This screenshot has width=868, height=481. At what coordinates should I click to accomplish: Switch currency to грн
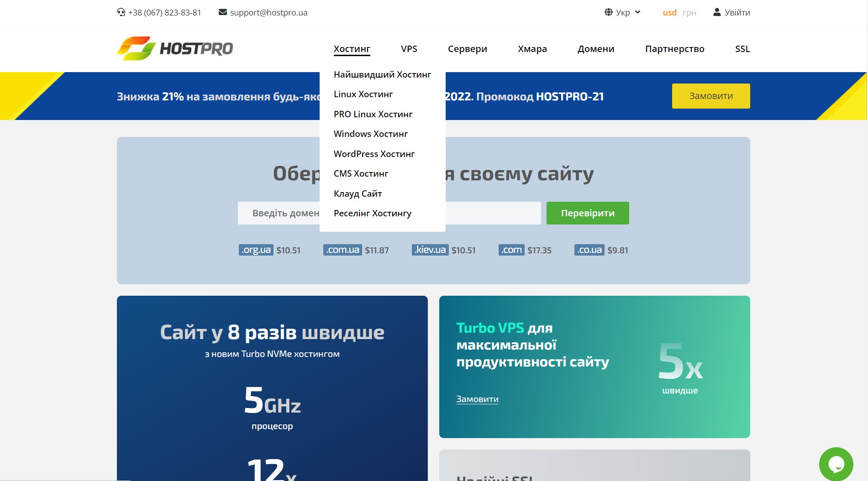(x=689, y=13)
